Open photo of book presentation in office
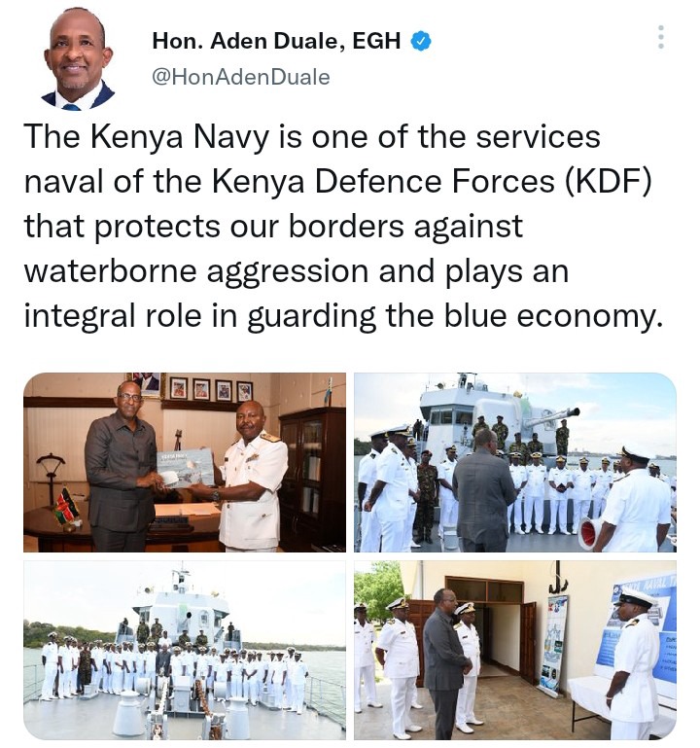 [x=185, y=462]
